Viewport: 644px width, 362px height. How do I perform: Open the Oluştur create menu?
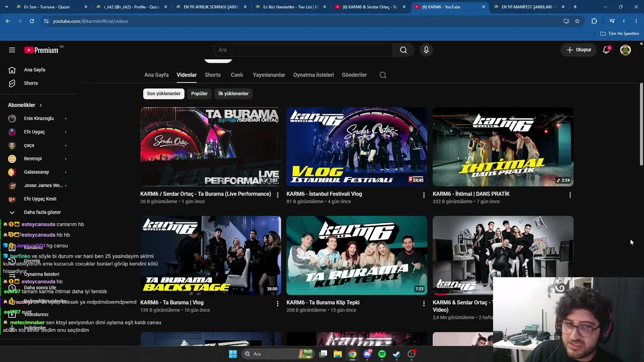point(579,50)
